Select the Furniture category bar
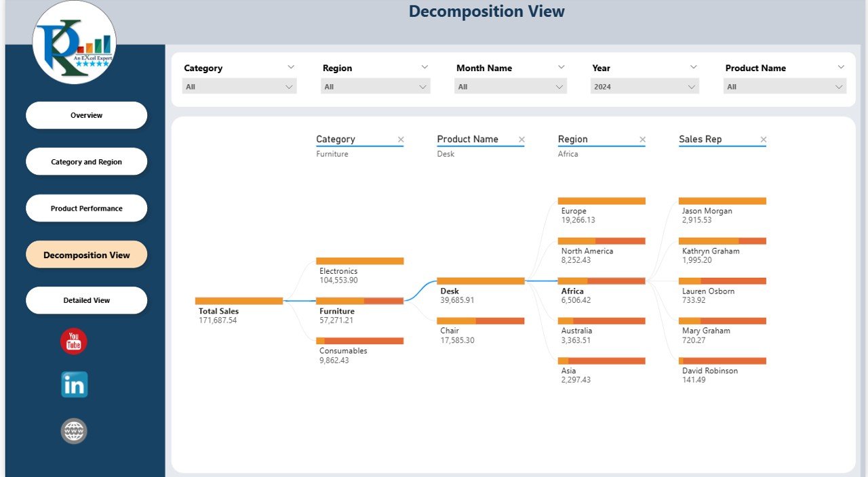The width and height of the screenshot is (868, 477). coord(359,301)
